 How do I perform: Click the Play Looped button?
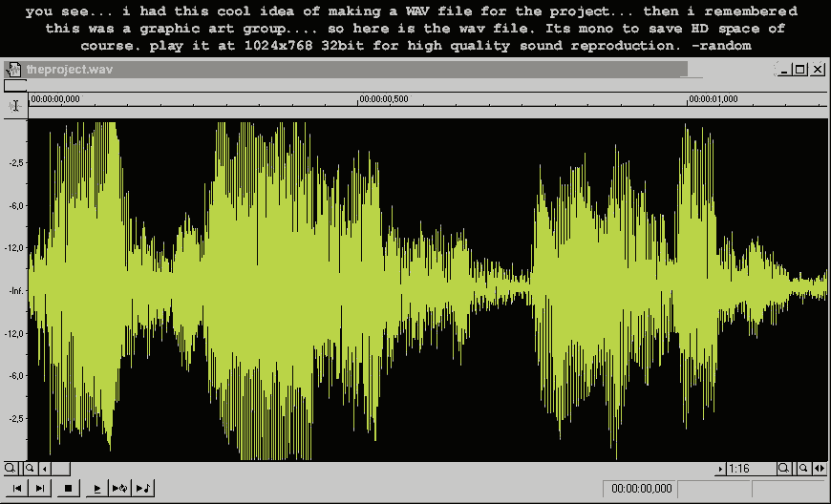click(120, 489)
